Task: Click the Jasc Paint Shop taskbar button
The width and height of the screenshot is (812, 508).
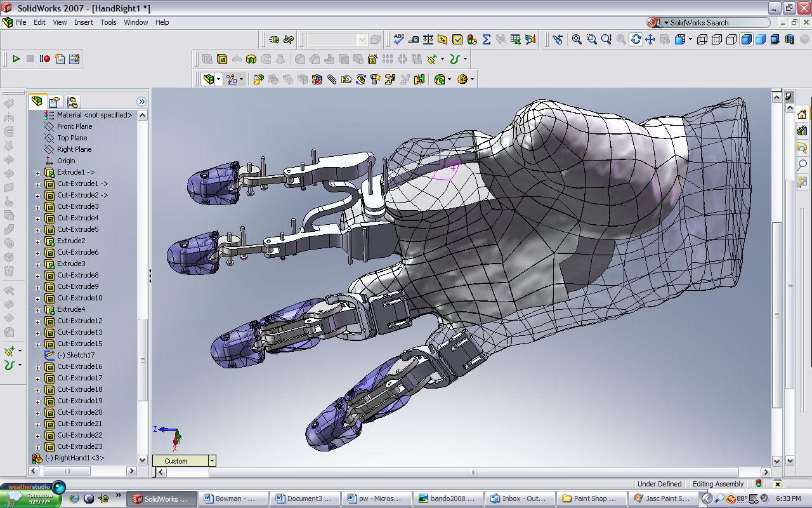Action: pos(664,498)
